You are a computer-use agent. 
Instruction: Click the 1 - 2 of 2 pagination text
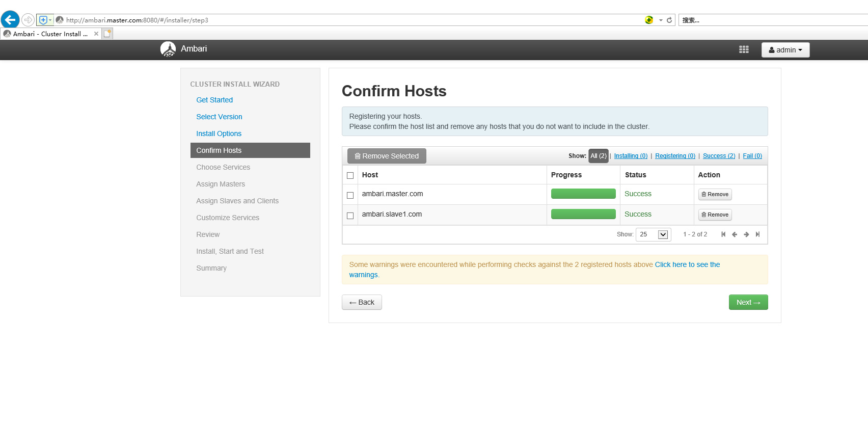pyautogui.click(x=695, y=234)
